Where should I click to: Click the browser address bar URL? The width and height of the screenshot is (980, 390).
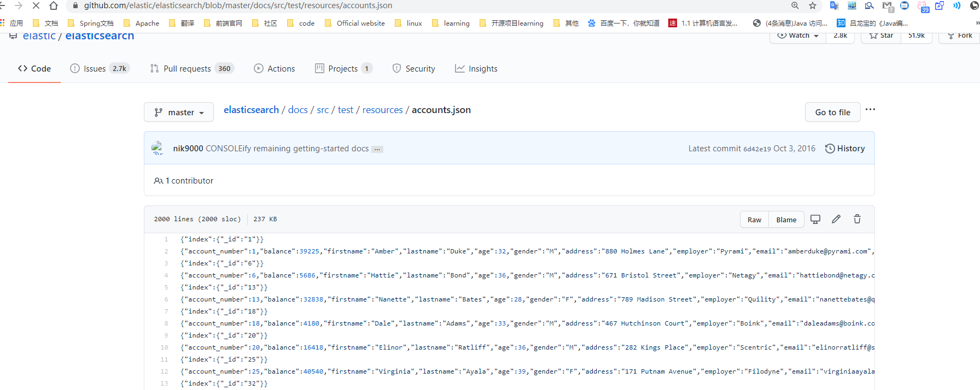tap(238, 5)
